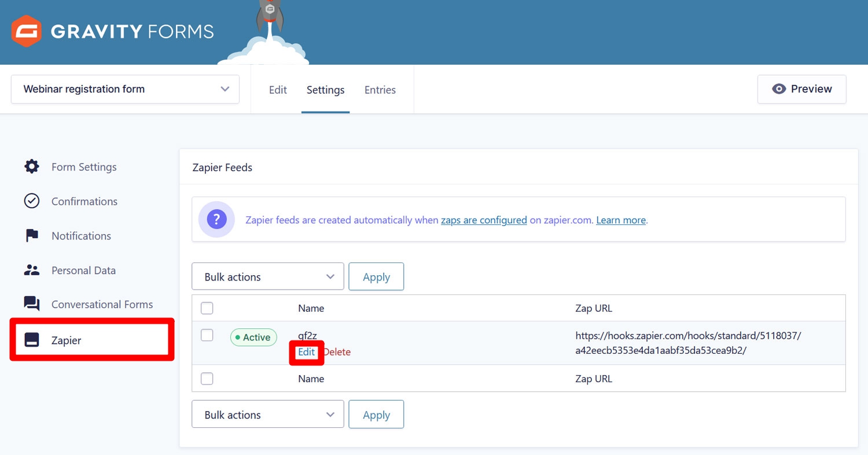Open the Learn more link

tap(621, 220)
